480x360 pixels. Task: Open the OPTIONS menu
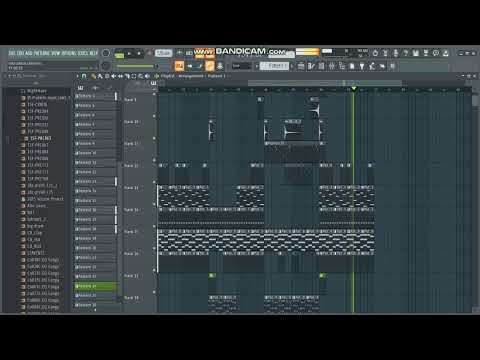pos(69,53)
